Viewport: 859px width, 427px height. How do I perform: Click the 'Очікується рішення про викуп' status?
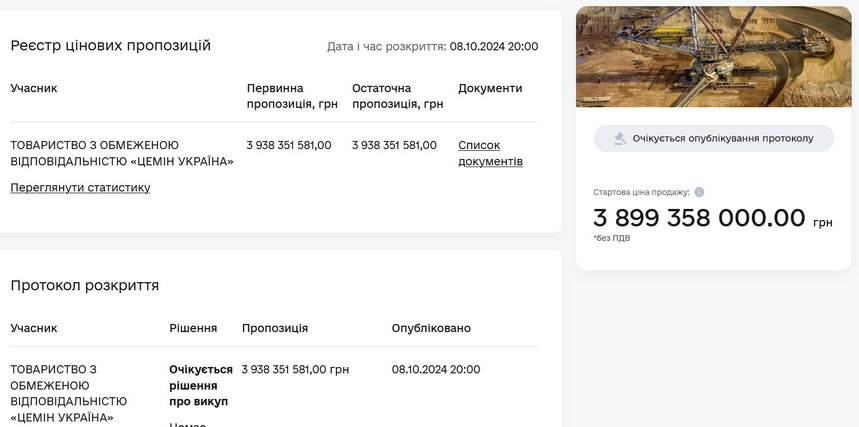click(200, 385)
